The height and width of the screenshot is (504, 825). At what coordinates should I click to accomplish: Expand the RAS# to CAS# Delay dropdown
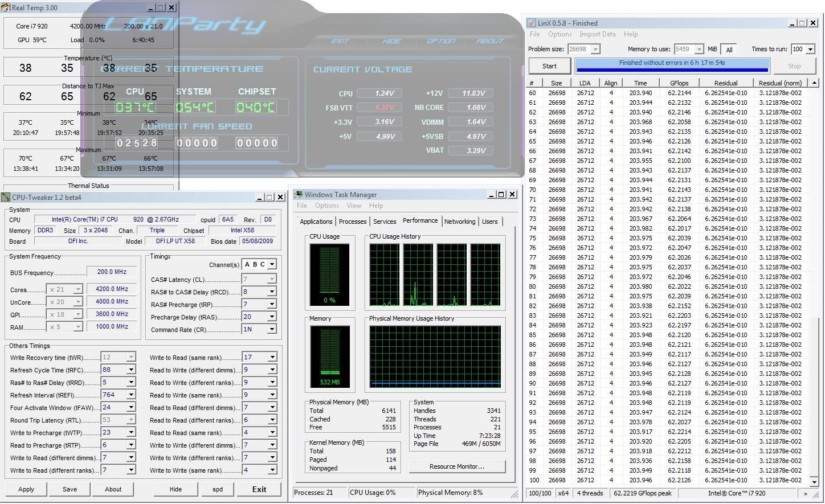click(x=272, y=292)
